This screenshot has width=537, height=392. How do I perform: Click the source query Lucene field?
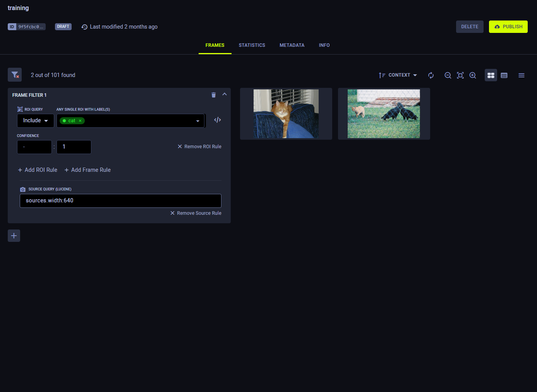tap(120, 201)
